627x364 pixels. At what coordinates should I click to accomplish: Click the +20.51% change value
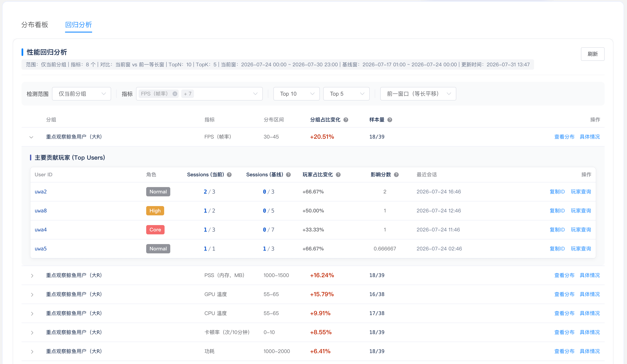(x=322, y=137)
